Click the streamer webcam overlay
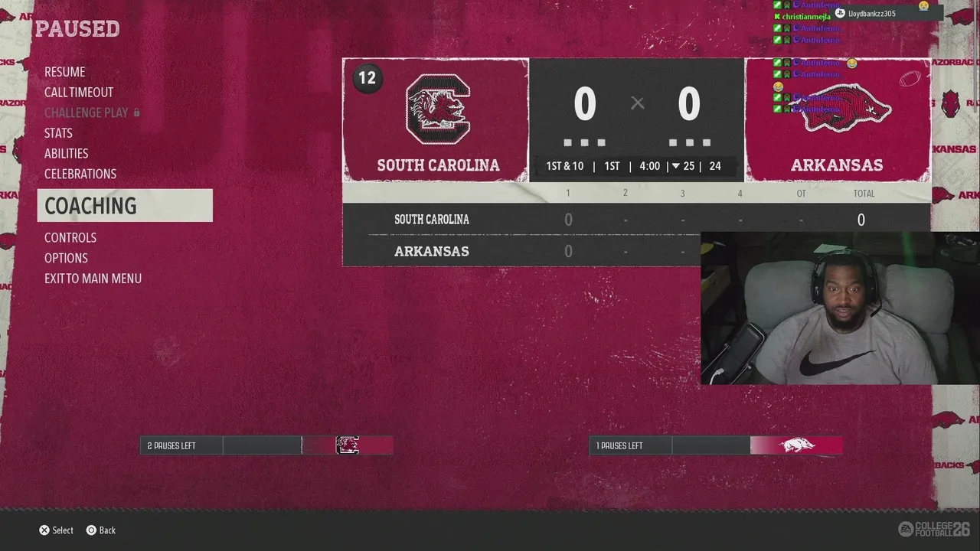 tap(840, 308)
